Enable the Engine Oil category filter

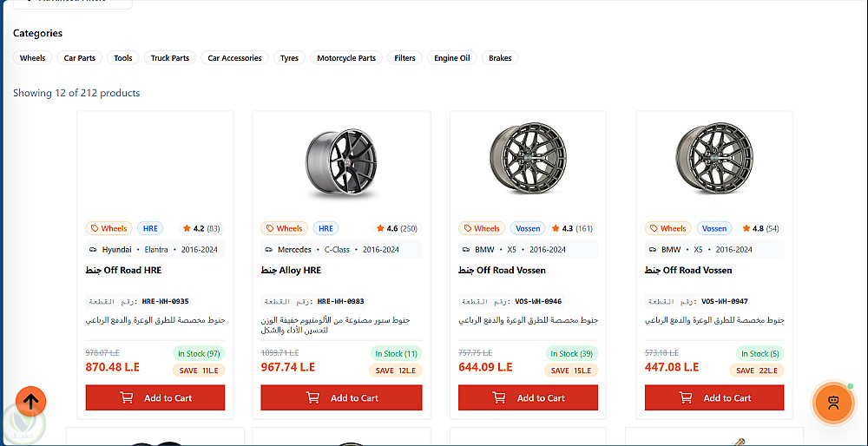pos(452,58)
